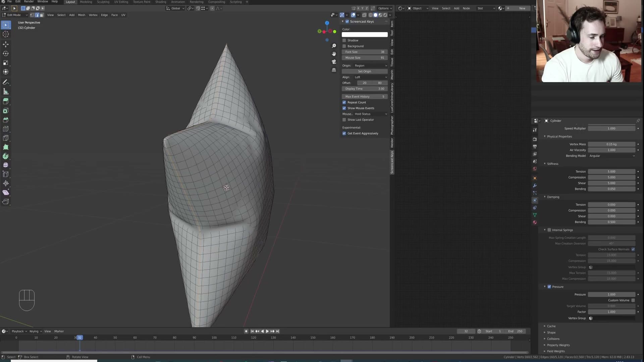
Task: Click the white Color swatch
Action: click(x=365, y=35)
